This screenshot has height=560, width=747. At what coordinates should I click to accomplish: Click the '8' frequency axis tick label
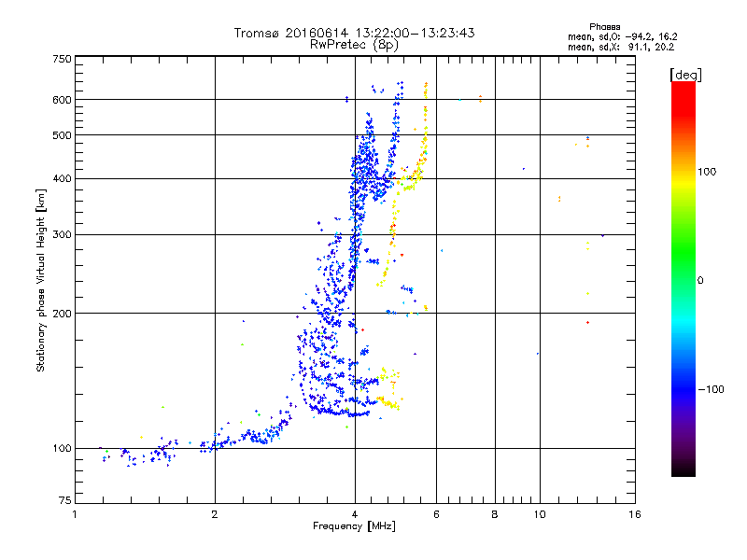click(495, 514)
